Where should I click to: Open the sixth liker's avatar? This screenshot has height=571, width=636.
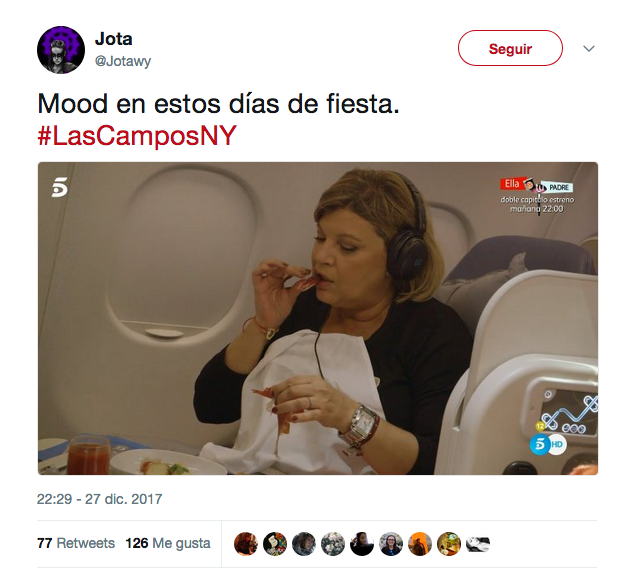coord(391,543)
